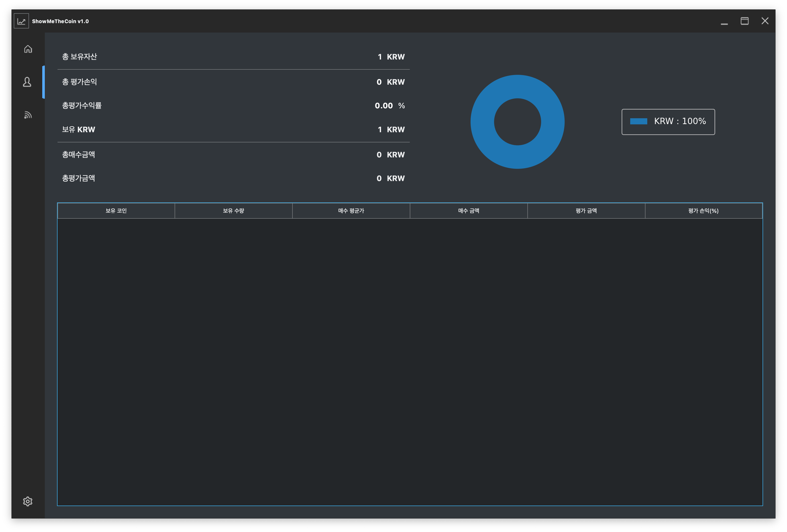Click the ShowMeTheCoin chart logo icon

tap(21, 21)
